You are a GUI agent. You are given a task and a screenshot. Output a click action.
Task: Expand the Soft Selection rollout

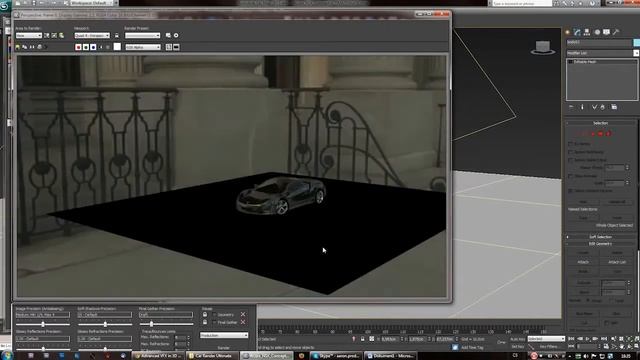point(600,237)
